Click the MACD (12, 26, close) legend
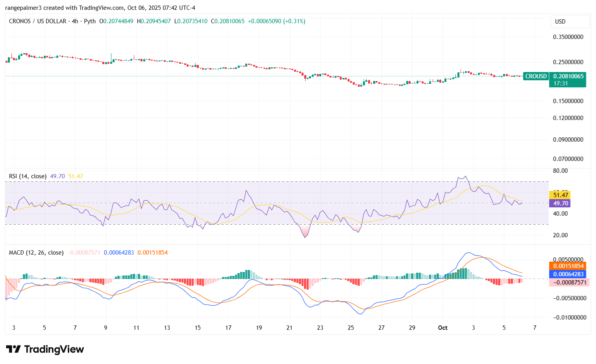This screenshot has width=596, height=364. 36,253
